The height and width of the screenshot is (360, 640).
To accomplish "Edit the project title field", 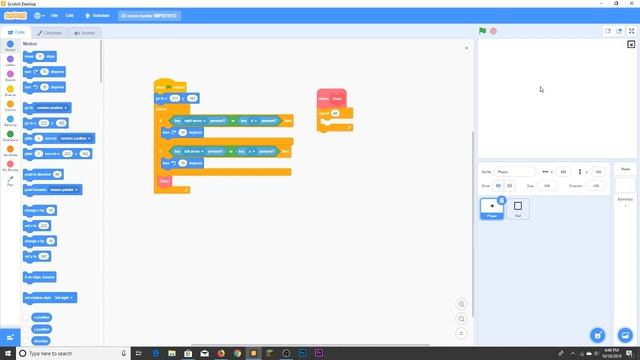I will pos(149,16).
